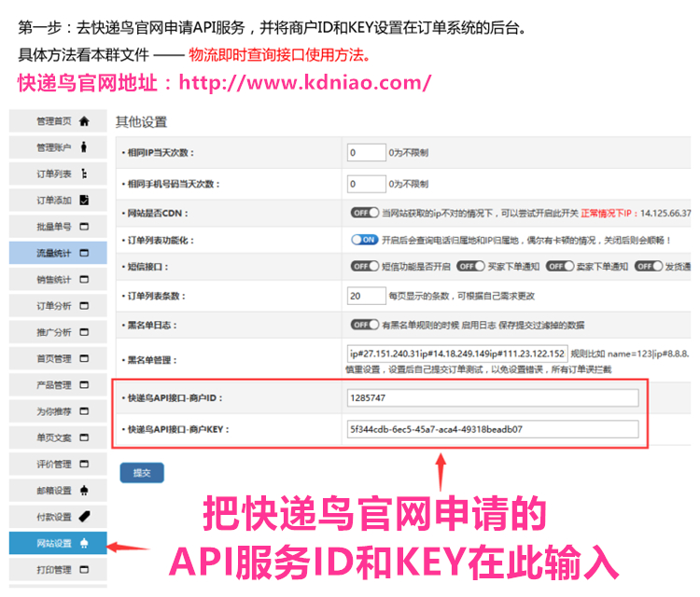Click the 为你推荐 label in sidebar
Image resolution: width=700 pixels, height=597 pixels.
(x=53, y=411)
